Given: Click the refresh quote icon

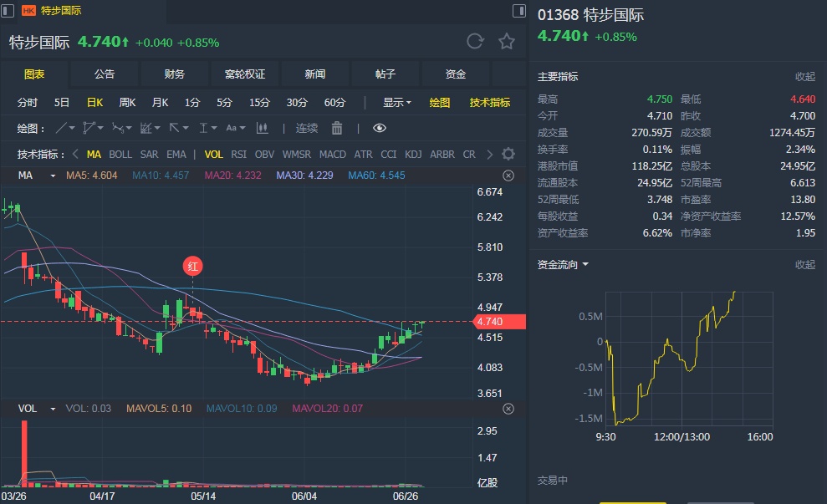Looking at the screenshot, I should click(475, 41).
